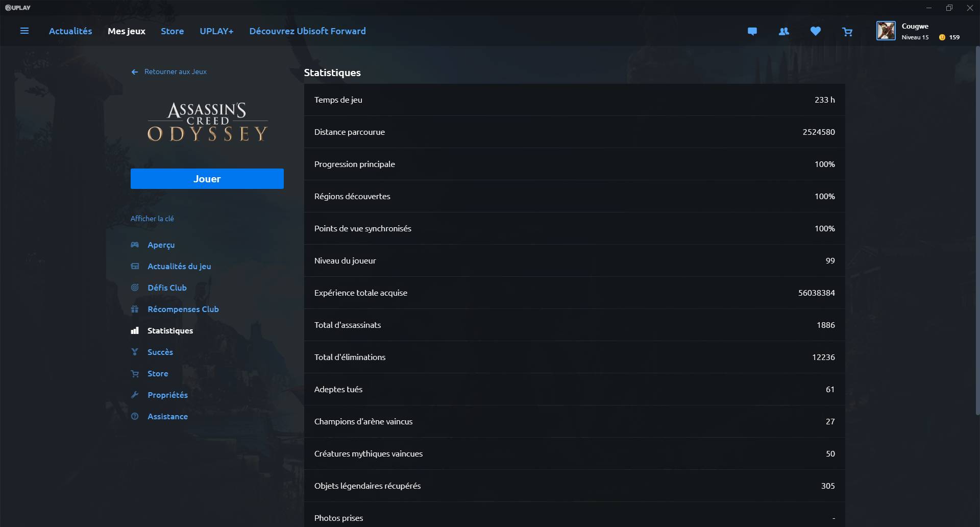Click the Adeptes tués label
The width and height of the screenshot is (980, 527).
pyautogui.click(x=338, y=389)
